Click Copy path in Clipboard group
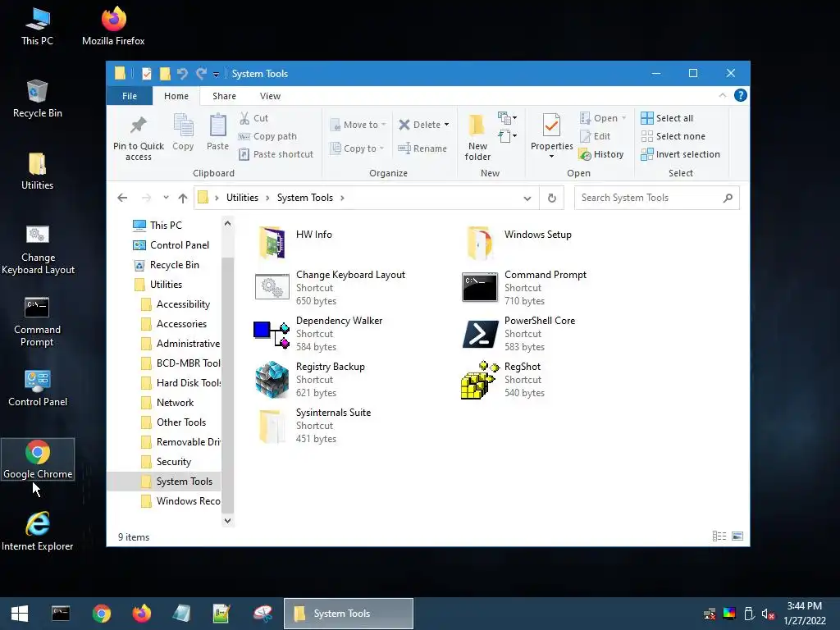This screenshot has width=840, height=630. pyautogui.click(x=267, y=136)
